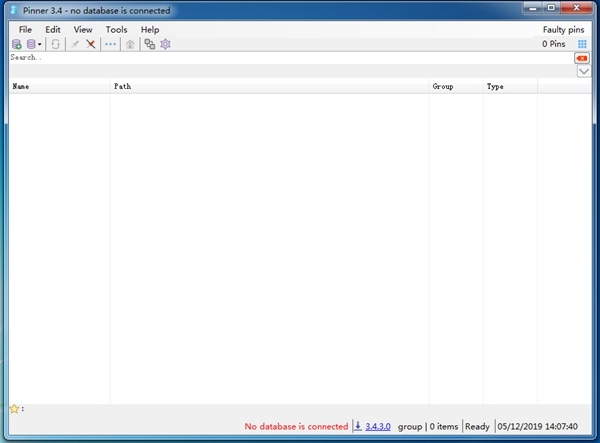Viewport: 600px width, 443px height.
Task: Click the overlapping windows icon in toolbar
Action: pos(150,44)
